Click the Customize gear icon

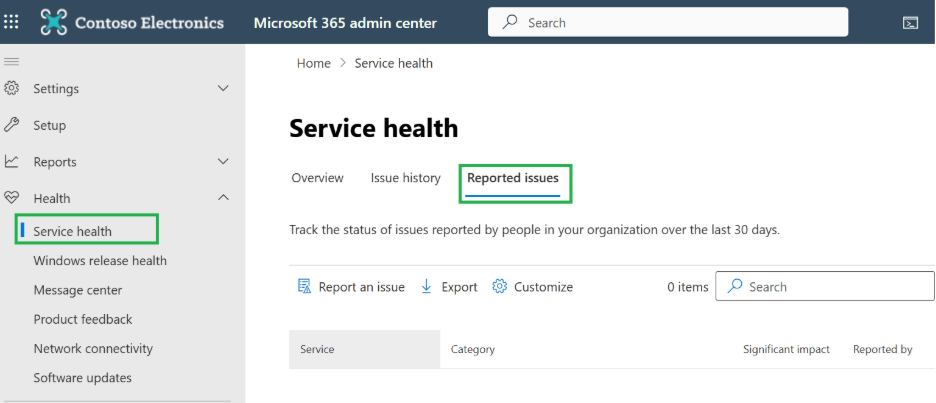click(499, 287)
